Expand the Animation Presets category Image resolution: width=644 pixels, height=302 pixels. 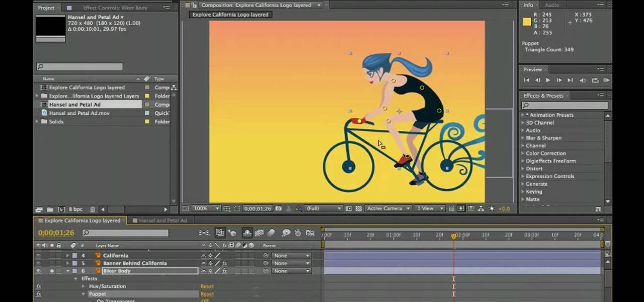523,115
